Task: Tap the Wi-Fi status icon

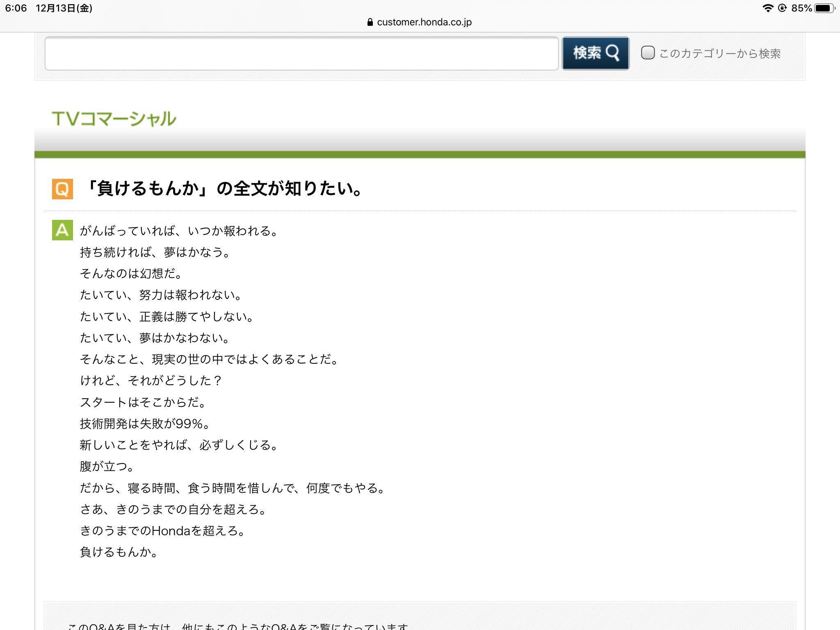Action: 768,8
